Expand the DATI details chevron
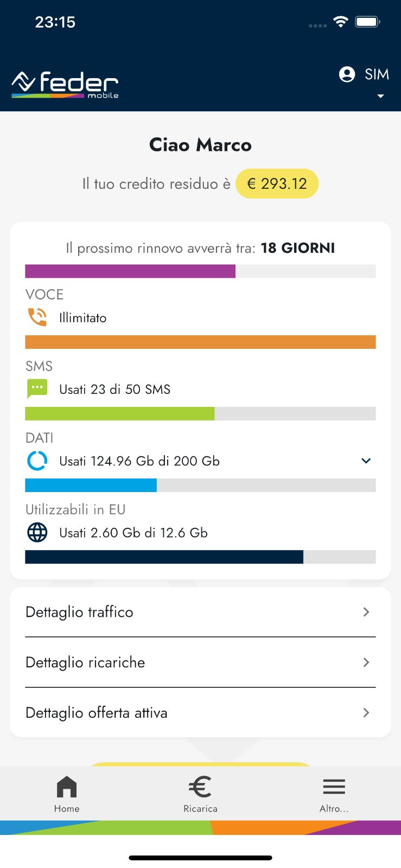The height and width of the screenshot is (868, 401). click(366, 461)
